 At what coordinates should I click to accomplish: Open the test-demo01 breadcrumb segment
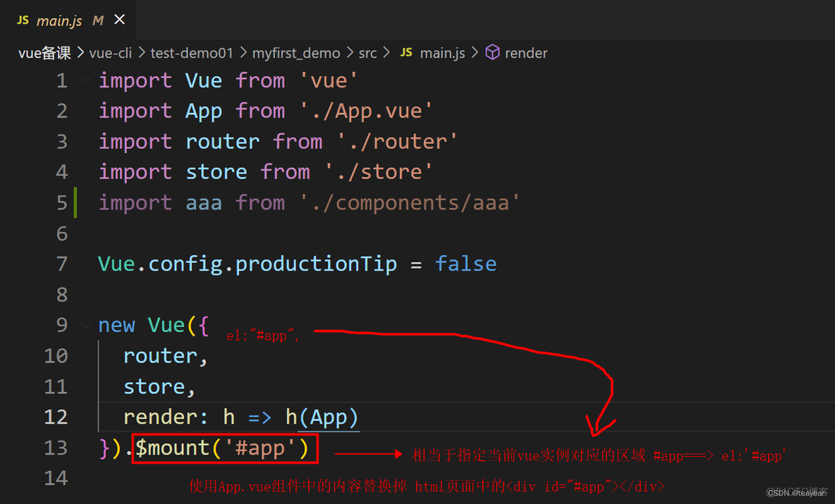(x=192, y=54)
